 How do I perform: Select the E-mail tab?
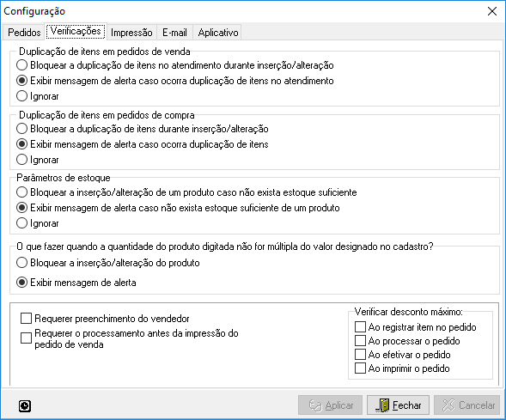point(174,33)
